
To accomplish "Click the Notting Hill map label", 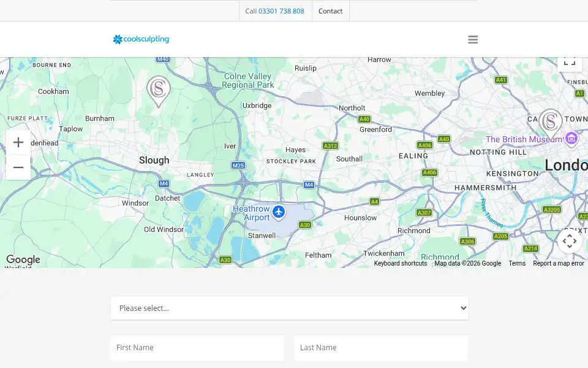I will point(499,152).
